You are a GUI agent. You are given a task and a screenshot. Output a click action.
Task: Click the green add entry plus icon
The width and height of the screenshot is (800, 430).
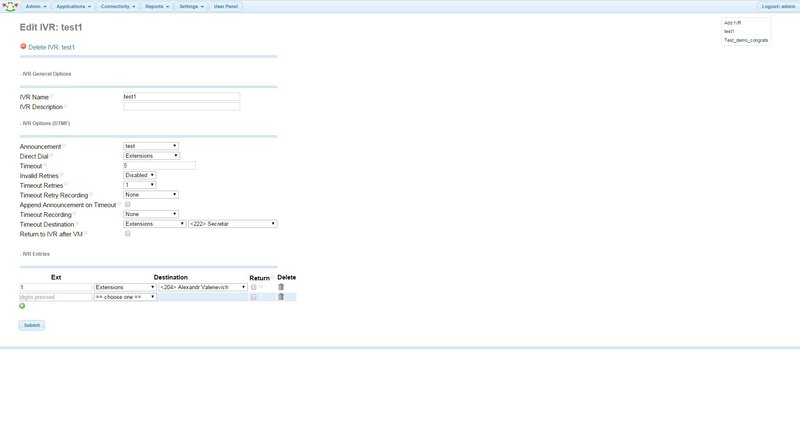click(22, 305)
